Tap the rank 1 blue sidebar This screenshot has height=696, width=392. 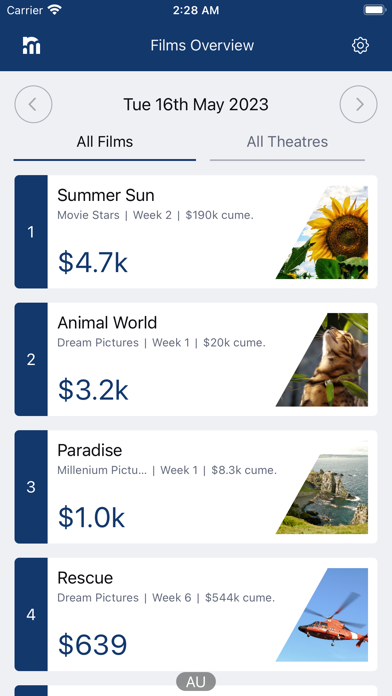[x=31, y=232]
